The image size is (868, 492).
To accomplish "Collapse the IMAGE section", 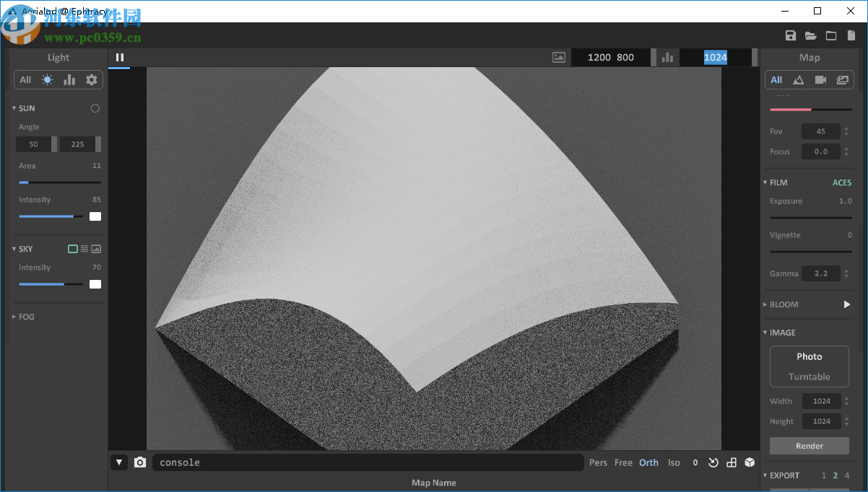I will point(779,333).
